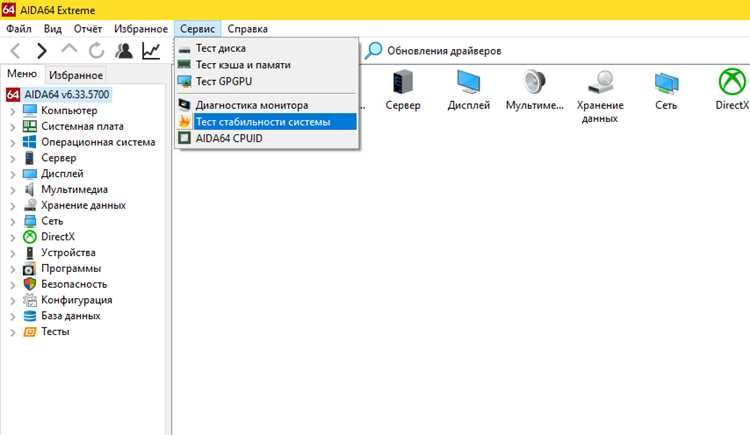Select База данных label in tree
Screen dimensions: 750x435
click(71, 316)
